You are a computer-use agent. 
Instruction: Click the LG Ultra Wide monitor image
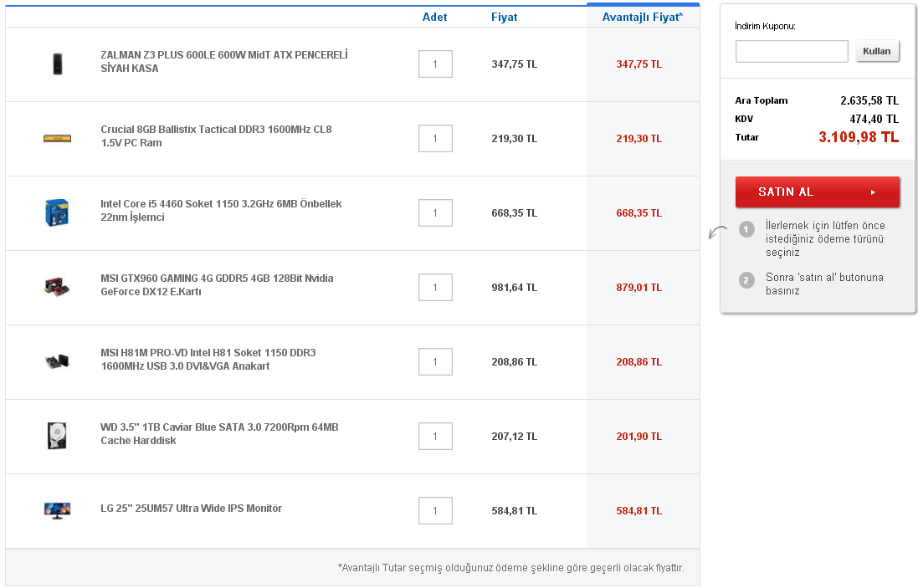pyautogui.click(x=57, y=509)
